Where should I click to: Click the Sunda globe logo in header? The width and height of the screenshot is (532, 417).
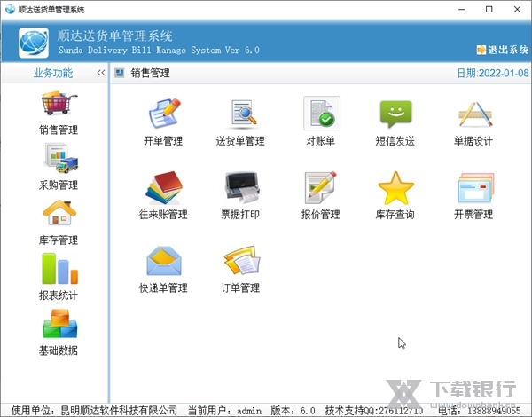(x=34, y=43)
